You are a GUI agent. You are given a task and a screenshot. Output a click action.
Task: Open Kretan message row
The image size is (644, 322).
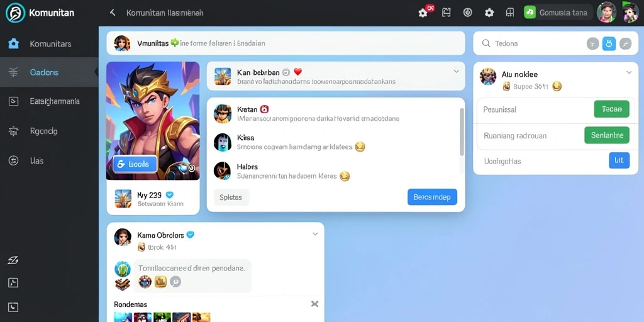(x=333, y=114)
